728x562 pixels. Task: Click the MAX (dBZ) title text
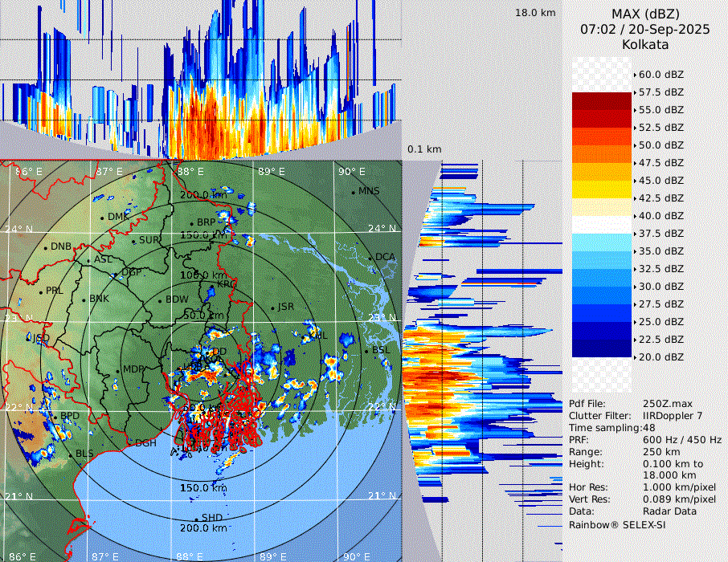pos(644,14)
